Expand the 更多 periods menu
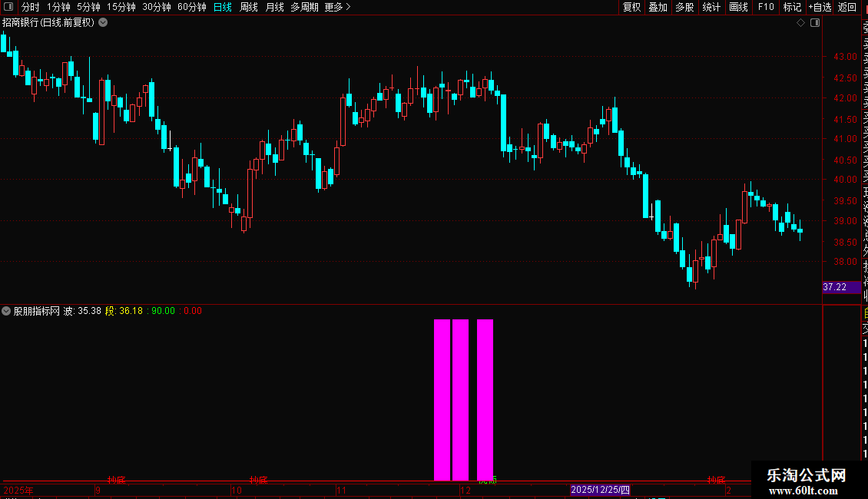Image resolution: width=868 pixels, height=499 pixels. click(338, 7)
